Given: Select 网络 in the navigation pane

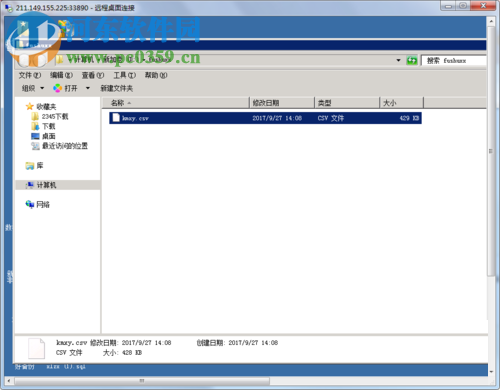Looking at the screenshot, I should pyautogui.click(x=43, y=205).
